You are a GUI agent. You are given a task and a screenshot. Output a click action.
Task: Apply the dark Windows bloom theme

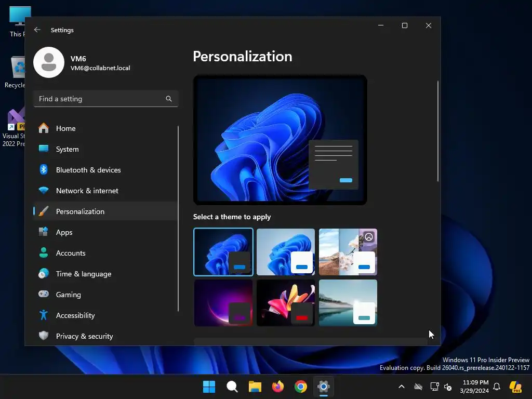[x=223, y=252]
